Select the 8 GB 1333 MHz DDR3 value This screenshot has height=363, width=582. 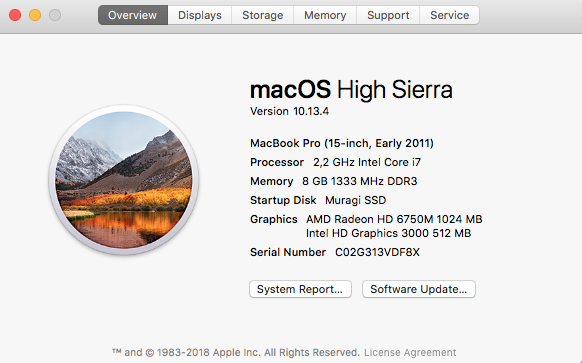(360, 181)
